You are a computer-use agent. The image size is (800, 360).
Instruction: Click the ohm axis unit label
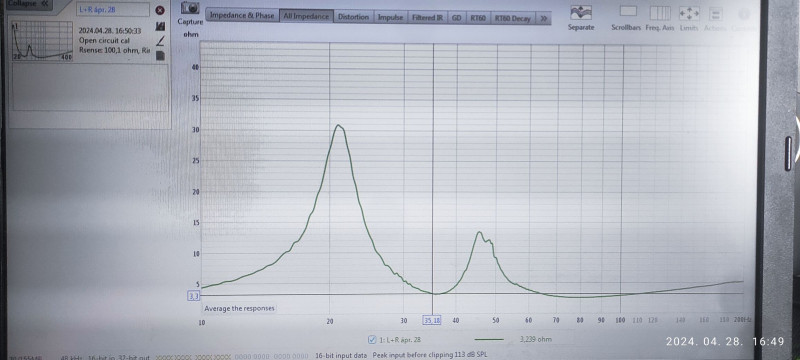point(191,35)
